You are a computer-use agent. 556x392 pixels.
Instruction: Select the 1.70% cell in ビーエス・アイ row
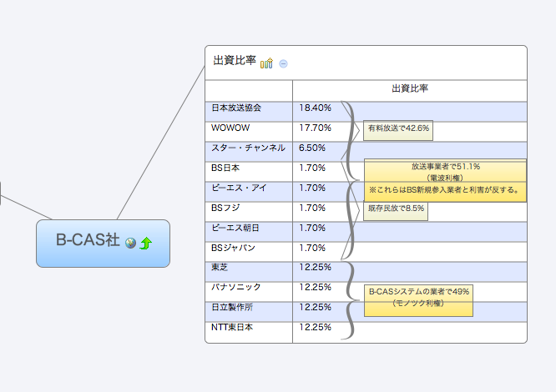click(312, 188)
